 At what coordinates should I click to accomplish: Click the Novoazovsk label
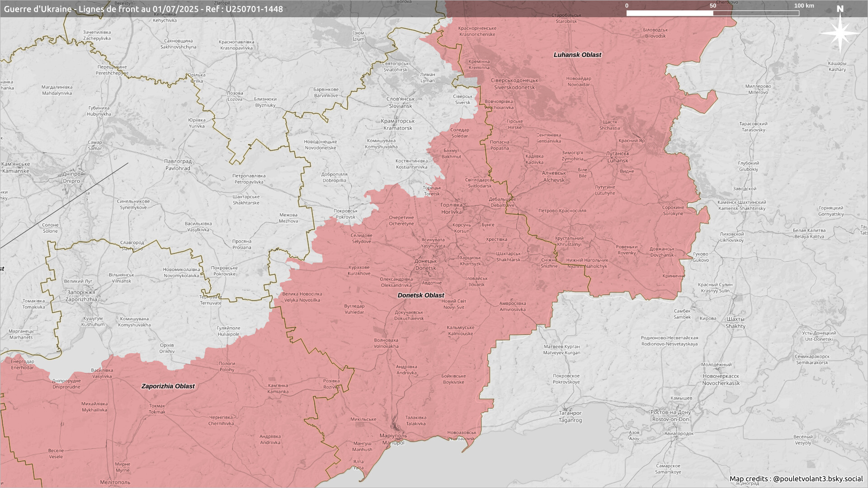pos(462,436)
